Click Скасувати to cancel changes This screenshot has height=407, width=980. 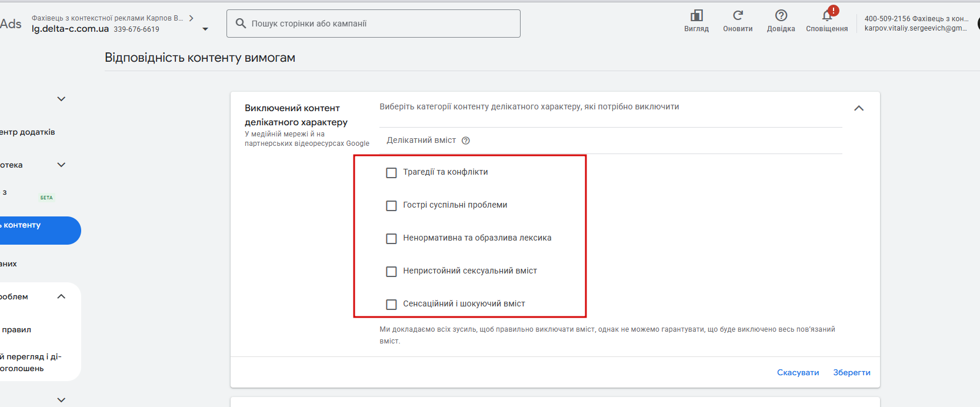click(x=798, y=372)
